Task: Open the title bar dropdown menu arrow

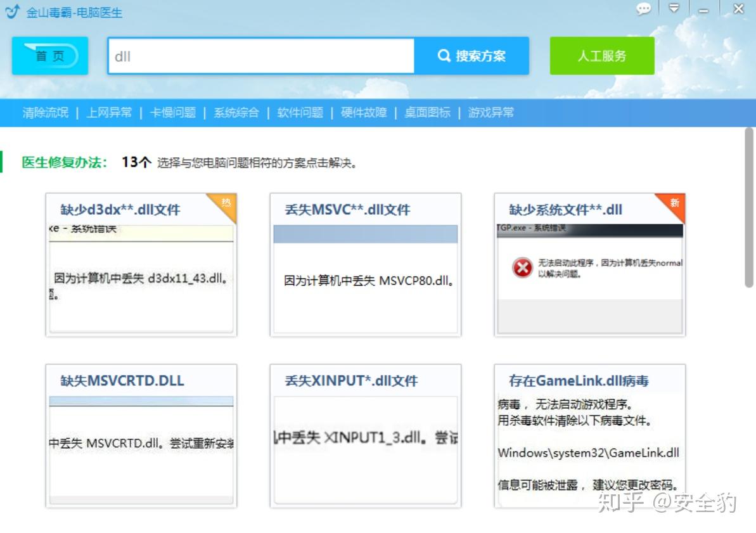Action: 674,8
